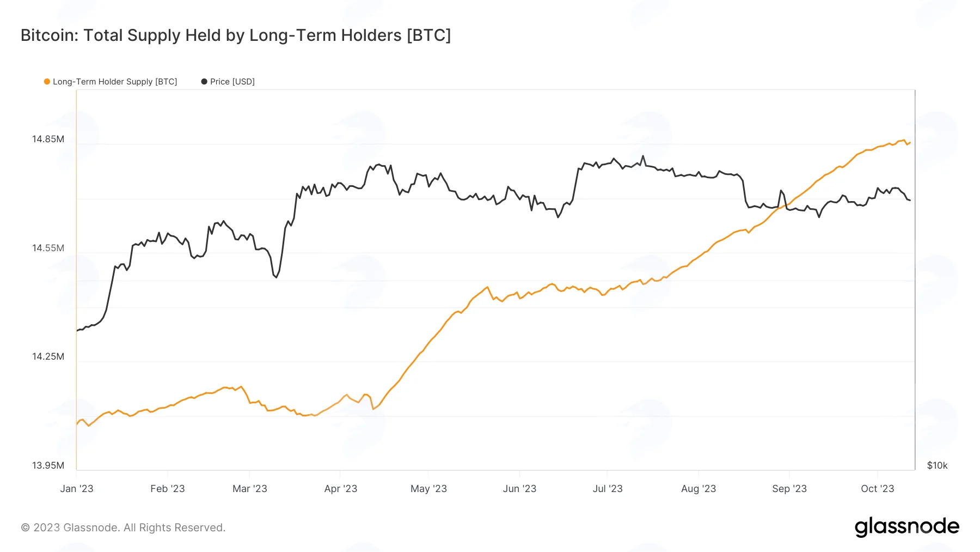The width and height of the screenshot is (980, 552).
Task: Toggle the Long-Term Holder Supply legend item
Action: pos(111,82)
